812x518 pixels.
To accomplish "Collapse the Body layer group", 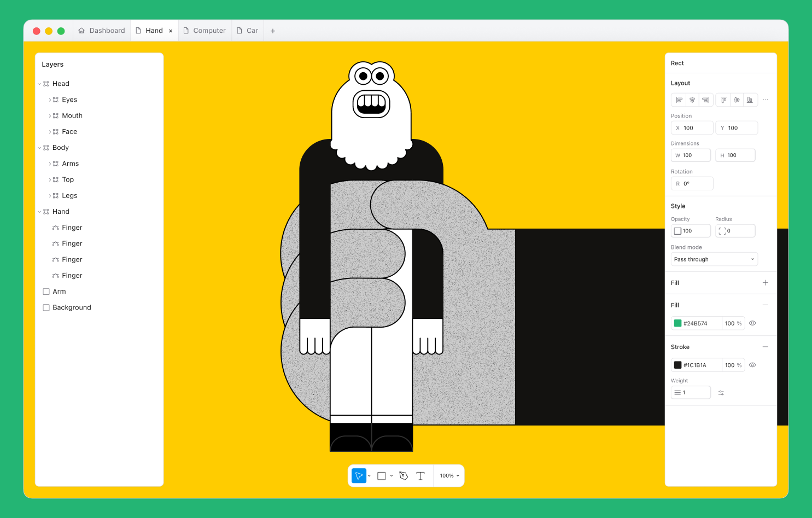I will pyautogui.click(x=39, y=148).
